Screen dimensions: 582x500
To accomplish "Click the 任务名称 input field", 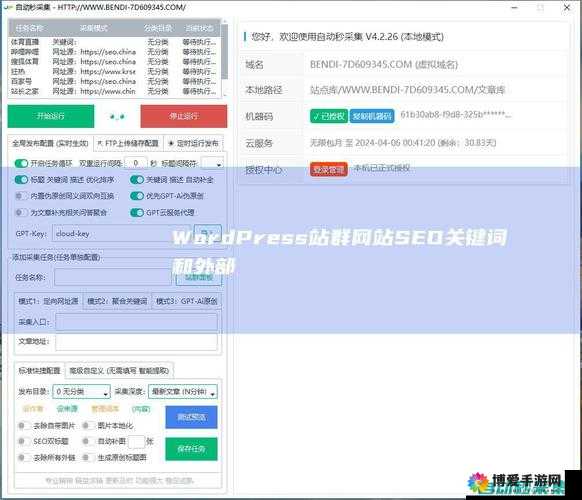I will 113,277.
